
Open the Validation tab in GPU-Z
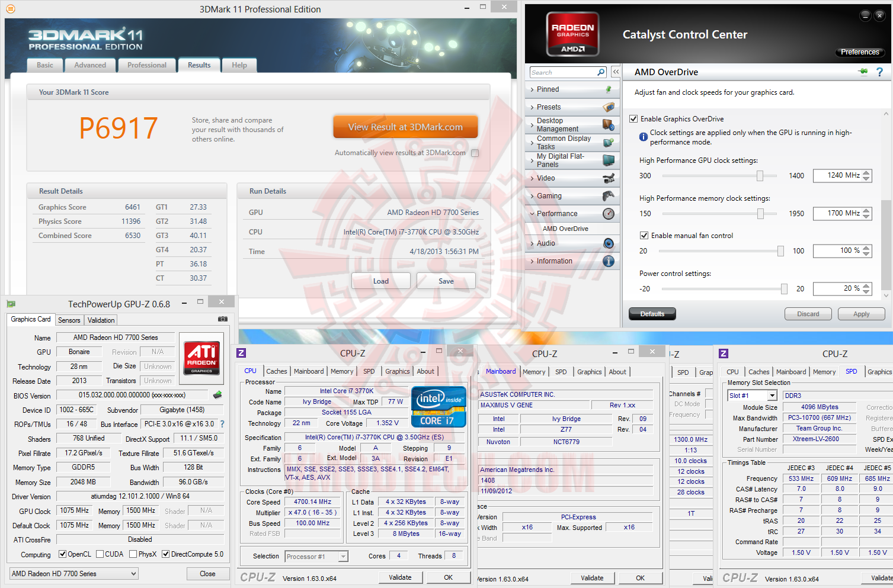tap(101, 320)
